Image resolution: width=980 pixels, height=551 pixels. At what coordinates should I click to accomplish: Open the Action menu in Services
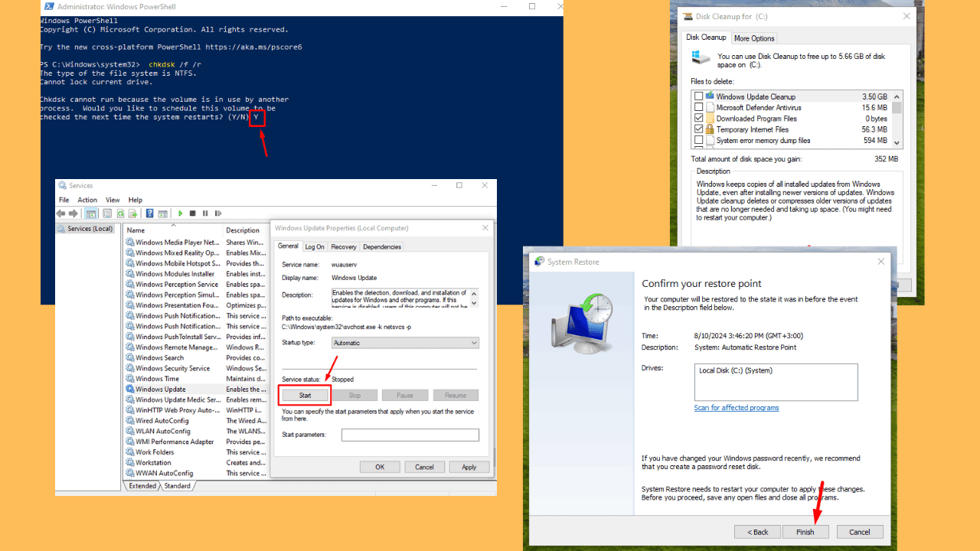[87, 200]
